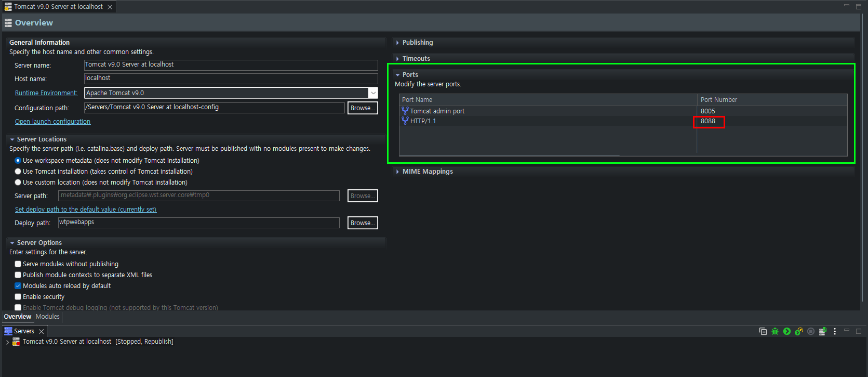Minimize the editor area
This screenshot has height=377, width=868.
(847, 6)
